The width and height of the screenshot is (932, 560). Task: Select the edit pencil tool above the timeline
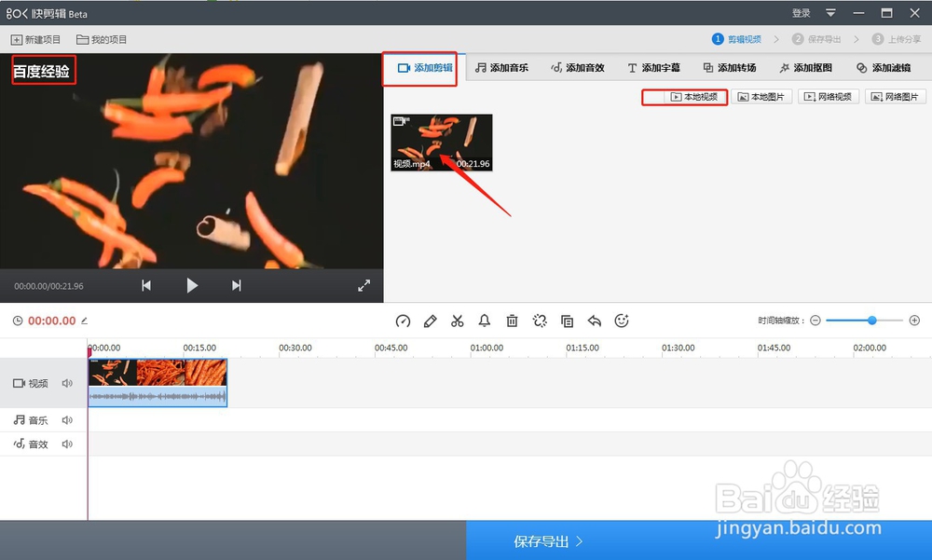tap(430, 321)
